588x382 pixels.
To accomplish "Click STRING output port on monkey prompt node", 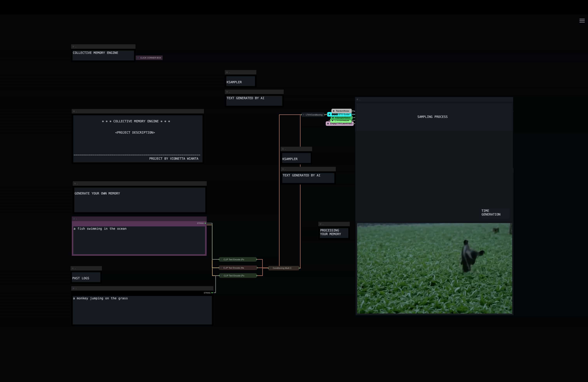I will coord(212,293).
